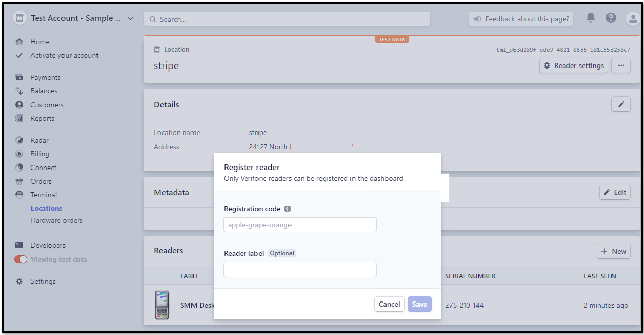The height and width of the screenshot is (335, 644).
Task: Open Customers from the sidebar
Action: [x=47, y=105]
